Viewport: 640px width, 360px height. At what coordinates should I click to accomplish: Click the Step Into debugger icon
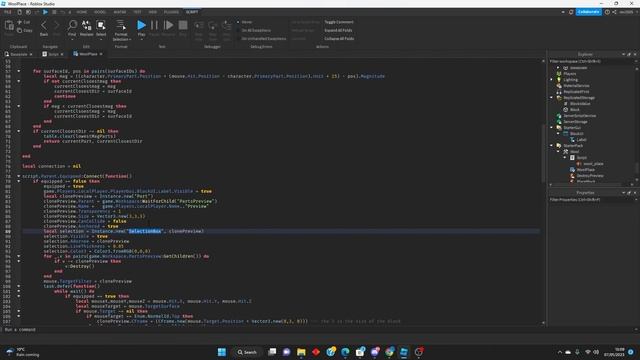click(x=199, y=26)
